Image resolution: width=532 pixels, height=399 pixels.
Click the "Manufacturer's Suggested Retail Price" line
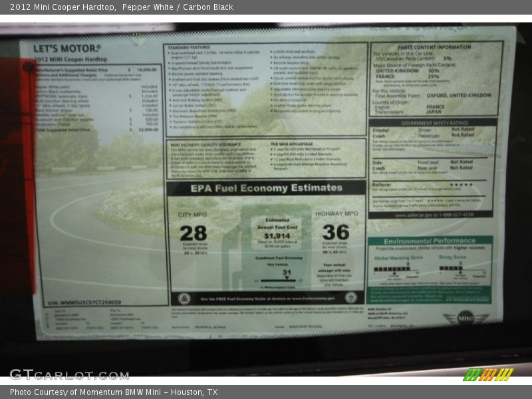point(97,70)
